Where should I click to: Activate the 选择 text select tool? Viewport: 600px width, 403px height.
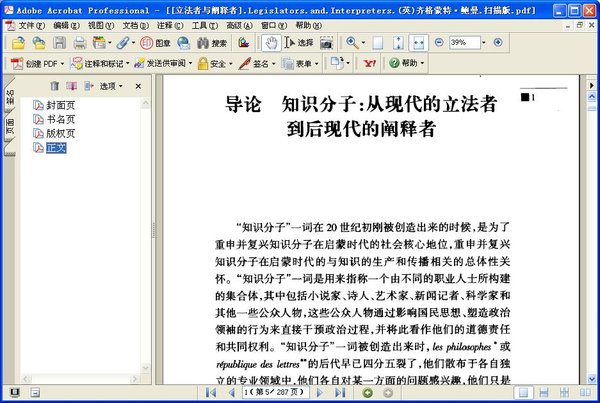tap(299, 43)
